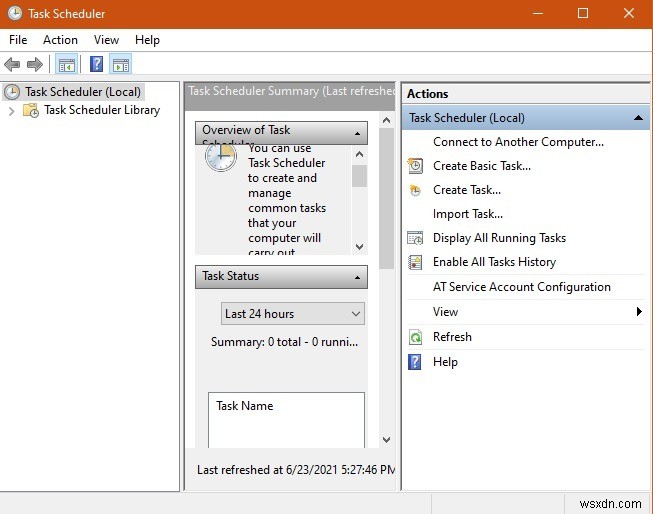The width and height of the screenshot is (653, 514).
Task: Toggle the Show/Hide Action Pane icon
Action: 121,65
